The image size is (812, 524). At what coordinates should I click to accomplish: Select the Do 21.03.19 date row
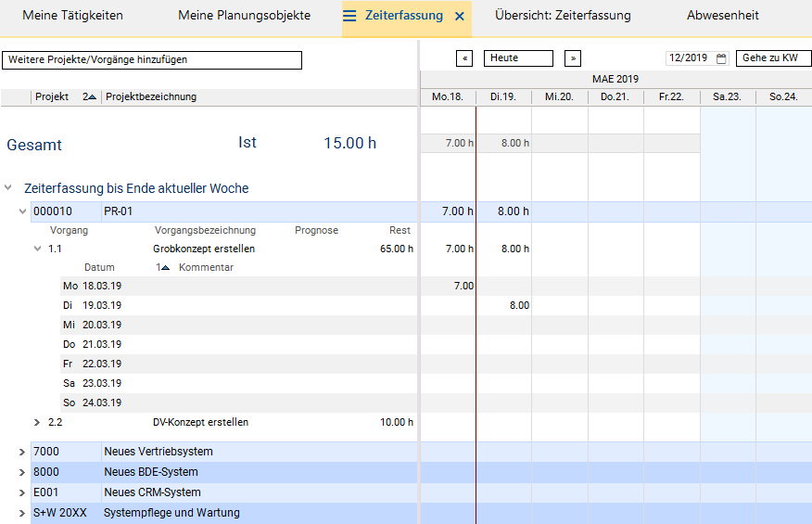pos(239,344)
